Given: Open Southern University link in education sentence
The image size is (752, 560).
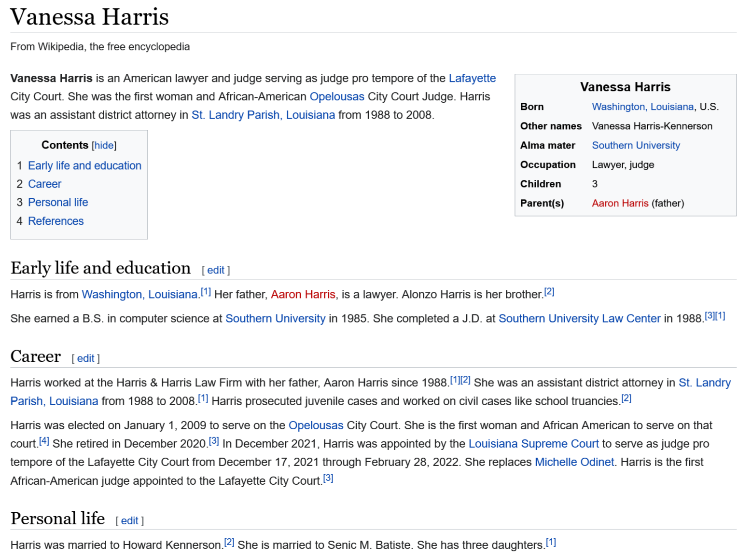Looking at the screenshot, I should (x=275, y=318).
